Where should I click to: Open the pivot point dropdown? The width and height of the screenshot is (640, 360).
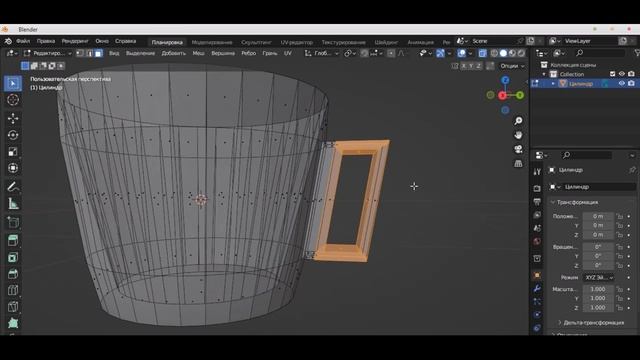(x=351, y=53)
